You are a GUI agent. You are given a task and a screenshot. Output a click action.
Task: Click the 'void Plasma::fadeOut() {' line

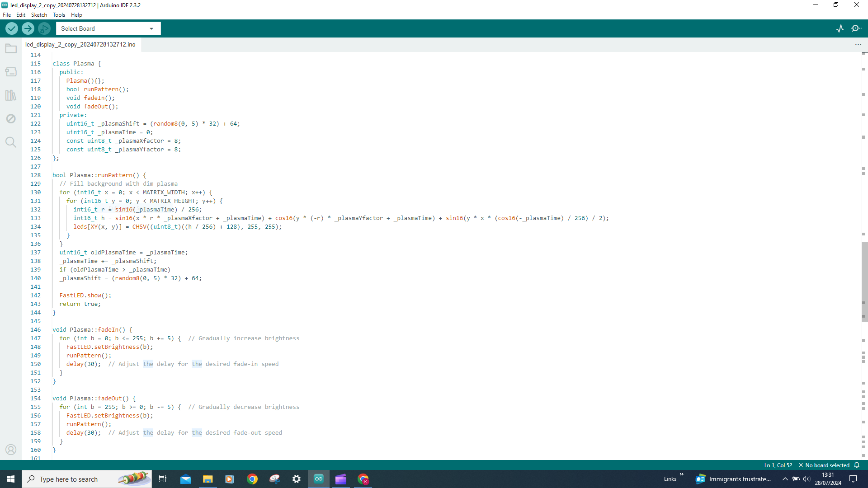click(x=94, y=399)
